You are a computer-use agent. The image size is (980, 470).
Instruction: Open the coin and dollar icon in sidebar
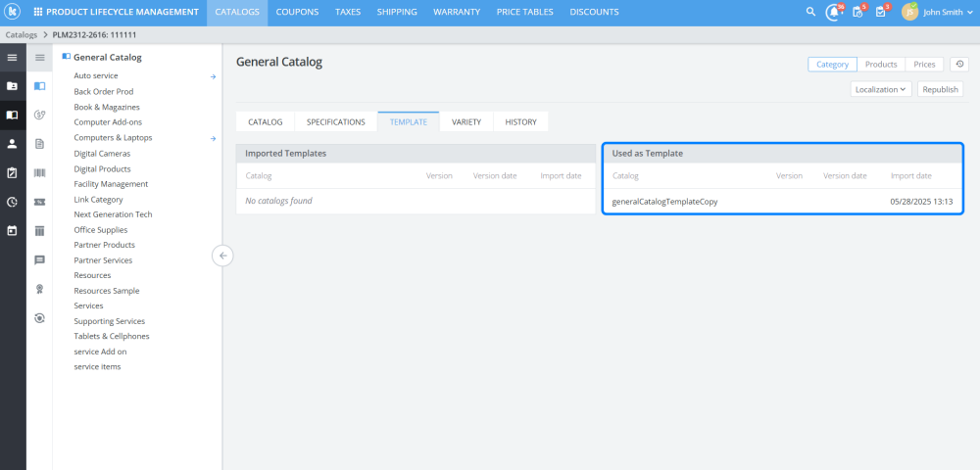[39, 115]
